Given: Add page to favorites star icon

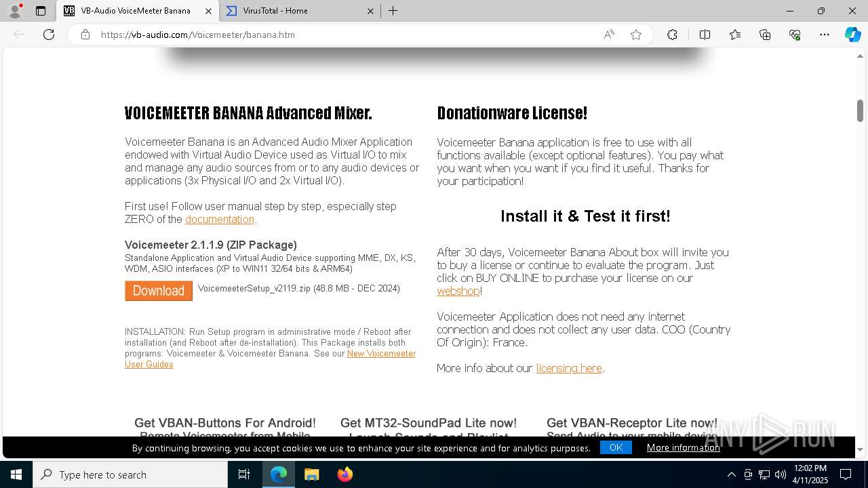Looking at the screenshot, I should click(x=636, y=35).
